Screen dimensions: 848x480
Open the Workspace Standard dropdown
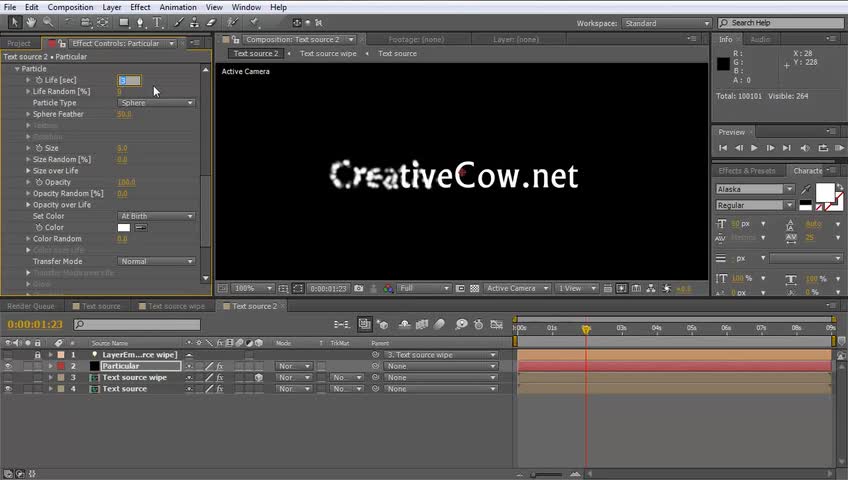666,23
